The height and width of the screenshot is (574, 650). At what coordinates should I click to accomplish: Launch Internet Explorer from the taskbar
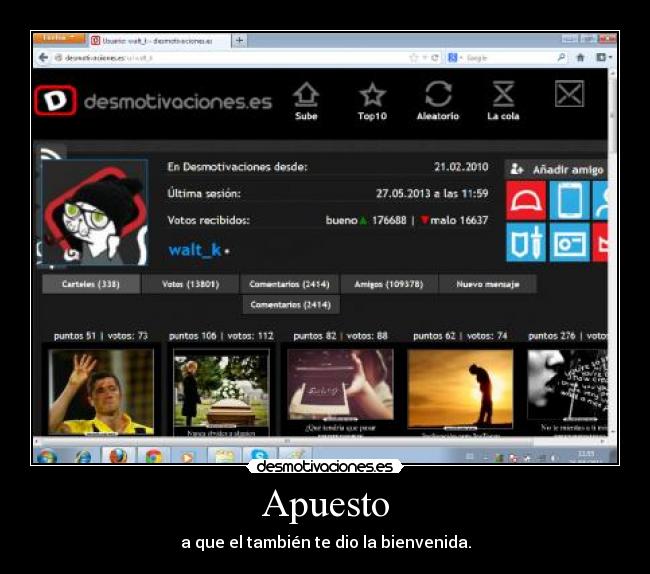click(x=83, y=457)
